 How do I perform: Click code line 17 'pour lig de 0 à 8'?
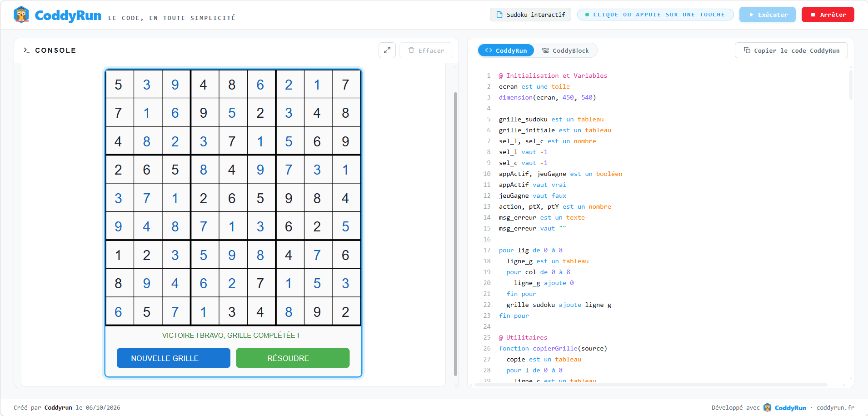pyautogui.click(x=531, y=251)
